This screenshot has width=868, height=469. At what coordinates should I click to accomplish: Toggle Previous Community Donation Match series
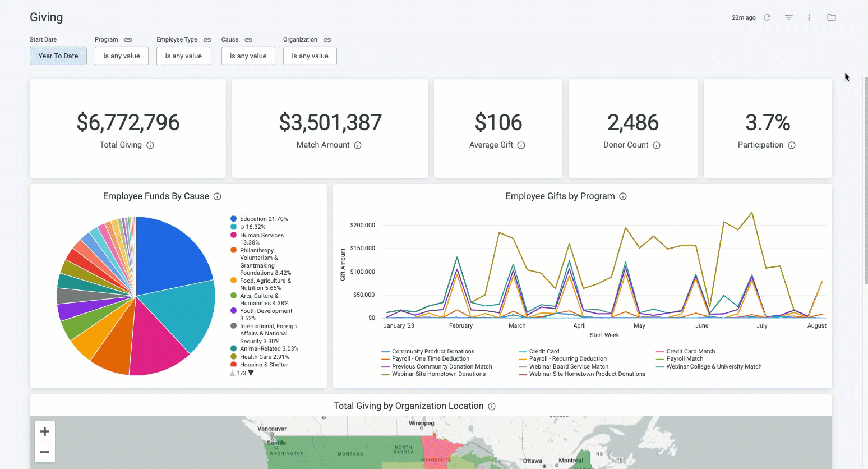click(437, 367)
